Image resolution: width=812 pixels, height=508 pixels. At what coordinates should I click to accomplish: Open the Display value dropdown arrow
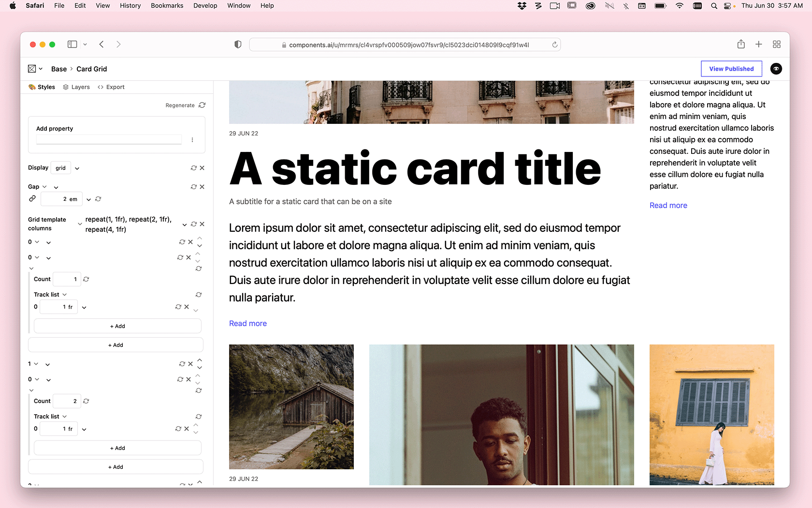pos(77,168)
